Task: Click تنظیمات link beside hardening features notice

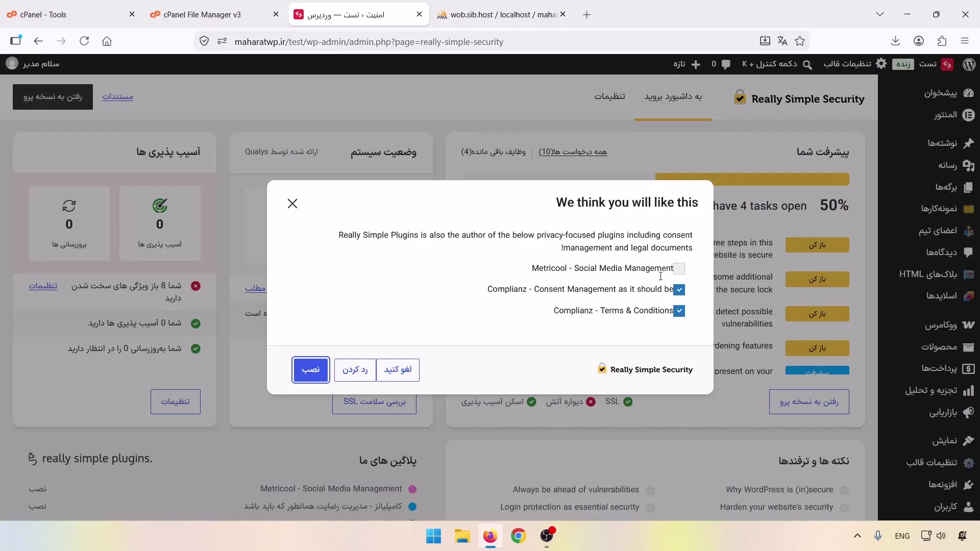Action: [43, 286]
